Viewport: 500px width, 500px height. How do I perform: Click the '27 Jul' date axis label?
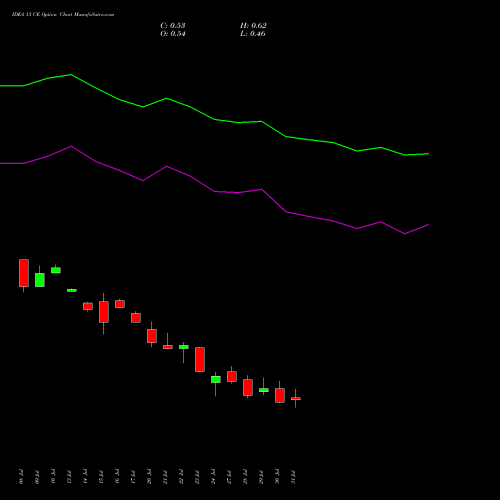[x=230, y=477]
